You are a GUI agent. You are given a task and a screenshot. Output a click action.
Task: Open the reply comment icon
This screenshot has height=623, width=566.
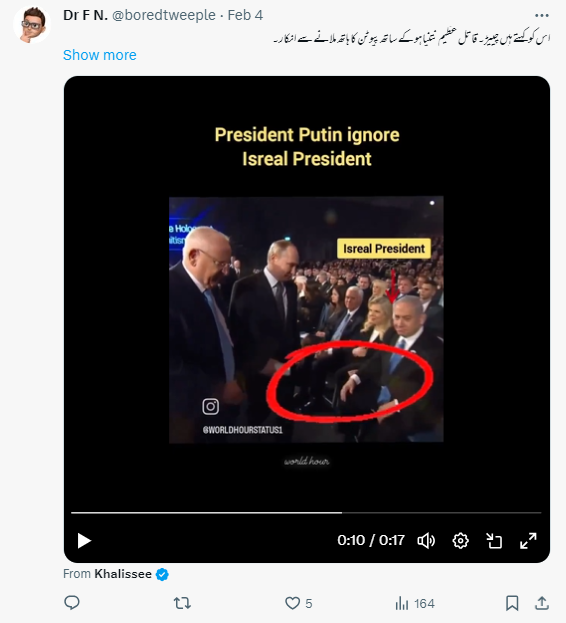coord(72,603)
